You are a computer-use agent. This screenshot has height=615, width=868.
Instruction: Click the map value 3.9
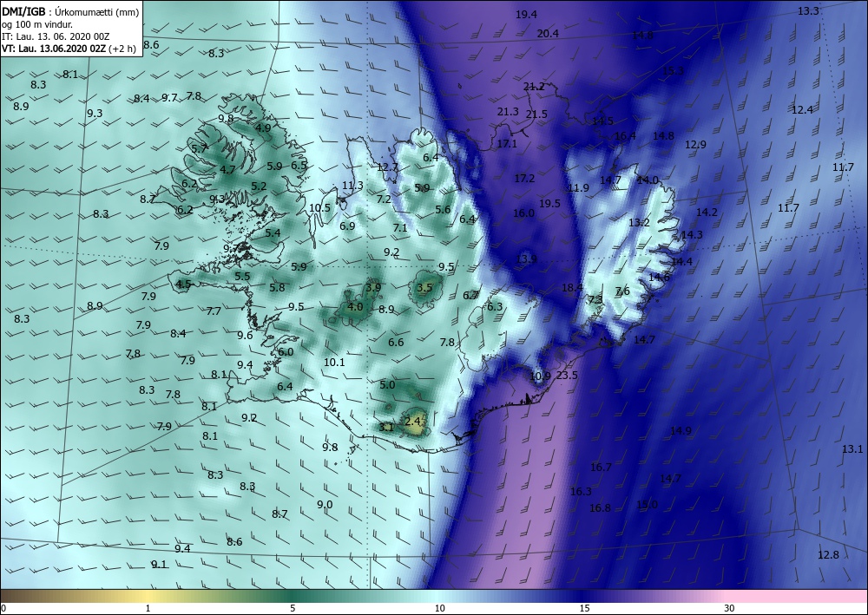(373, 288)
